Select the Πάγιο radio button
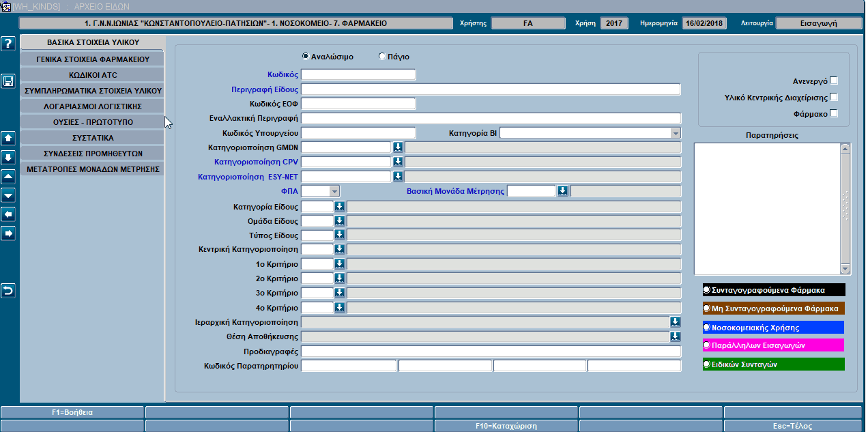The image size is (868, 432). [382, 57]
